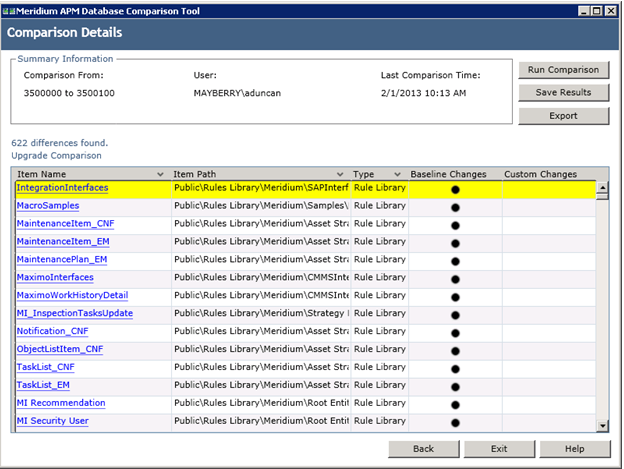This screenshot has height=469, width=624.
Task: Click the scroll up arrow of the results grid
Action: tap(603, 187)
